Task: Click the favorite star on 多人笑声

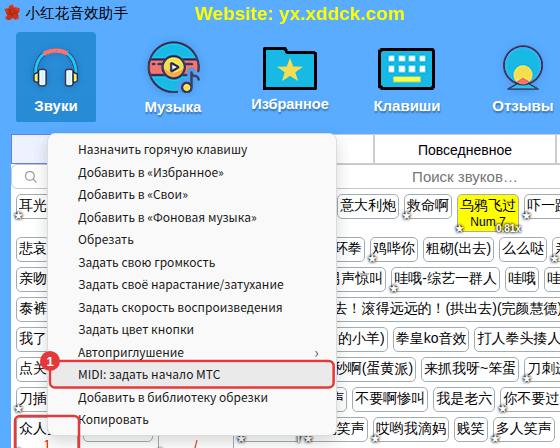Action: [495, 438]
